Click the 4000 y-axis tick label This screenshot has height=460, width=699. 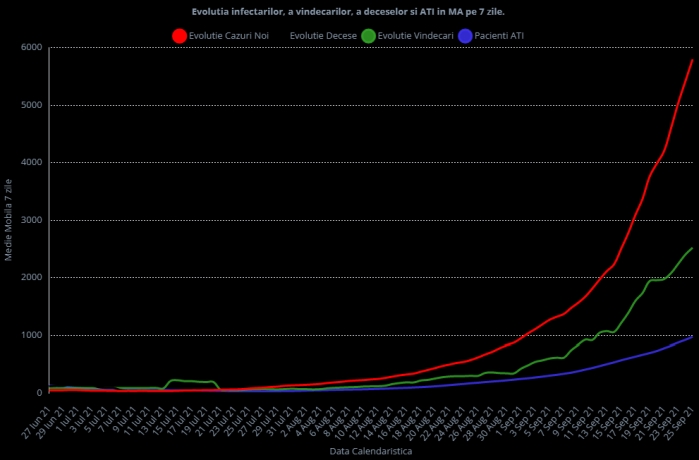tap(31, 163)
